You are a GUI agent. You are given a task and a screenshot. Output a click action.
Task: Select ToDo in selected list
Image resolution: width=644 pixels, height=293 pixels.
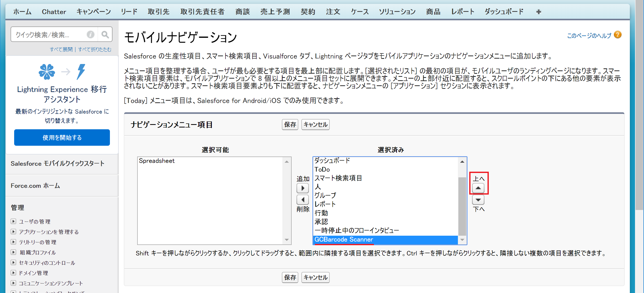386,169
